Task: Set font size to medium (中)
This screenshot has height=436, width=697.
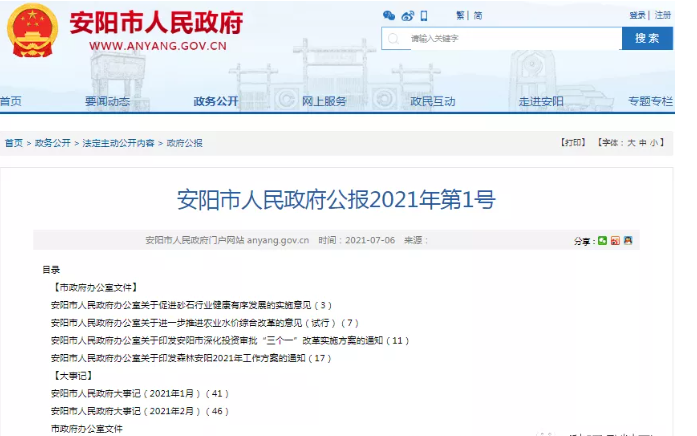Action: coord(643,143)
